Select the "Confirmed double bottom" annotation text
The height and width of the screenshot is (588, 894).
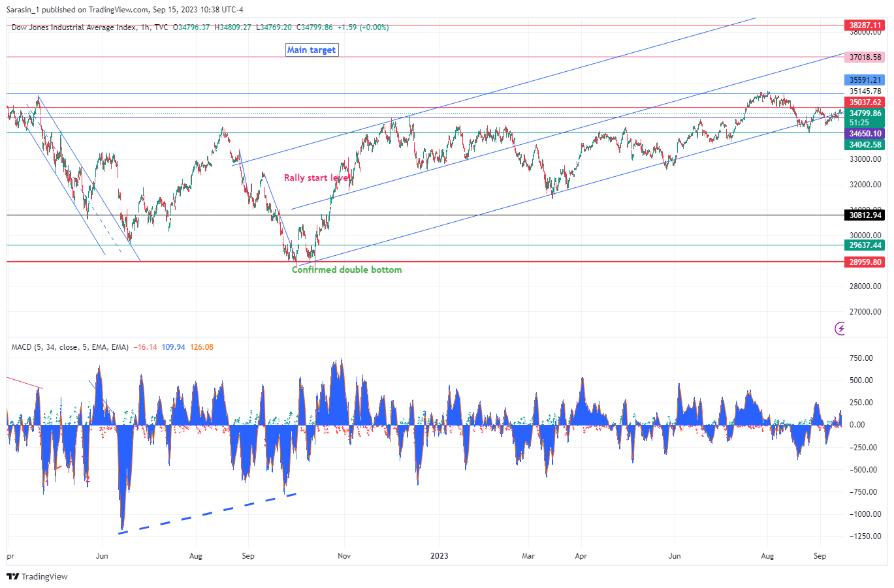coord(347,270)
